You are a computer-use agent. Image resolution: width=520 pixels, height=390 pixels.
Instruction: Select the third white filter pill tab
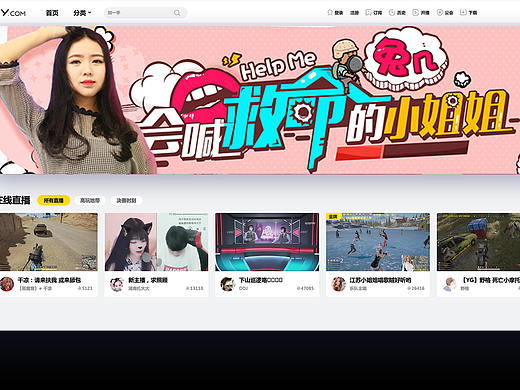pyautogui.click(x=126, y=200)
